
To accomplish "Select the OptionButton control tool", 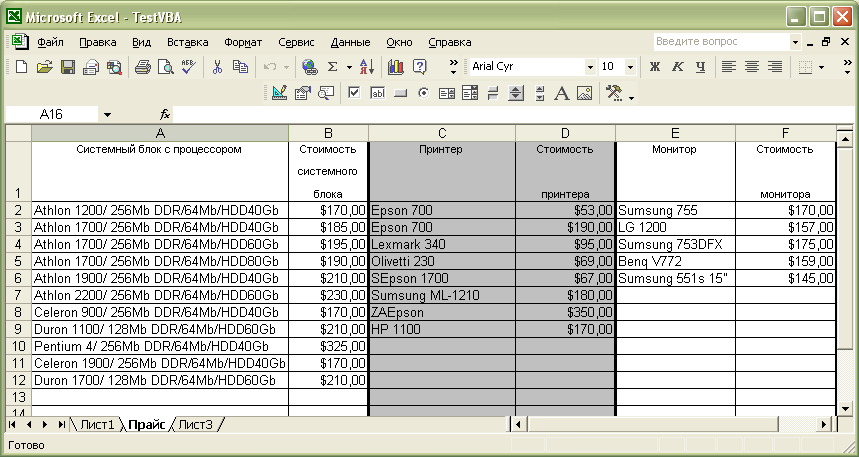I will (x=423, y=93).
